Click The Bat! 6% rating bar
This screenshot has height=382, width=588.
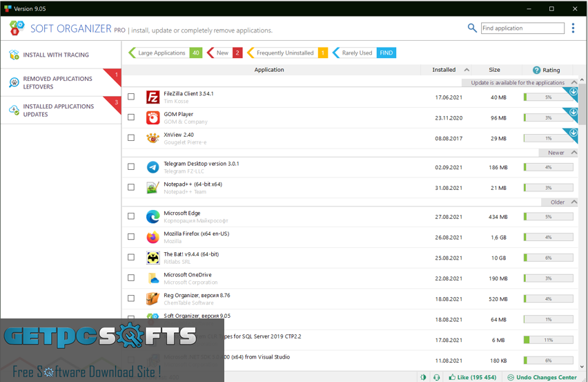548,258
